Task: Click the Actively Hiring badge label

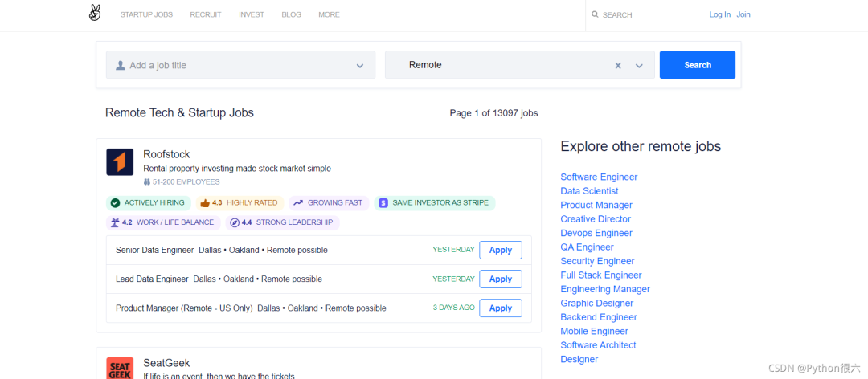Action: 154,203
